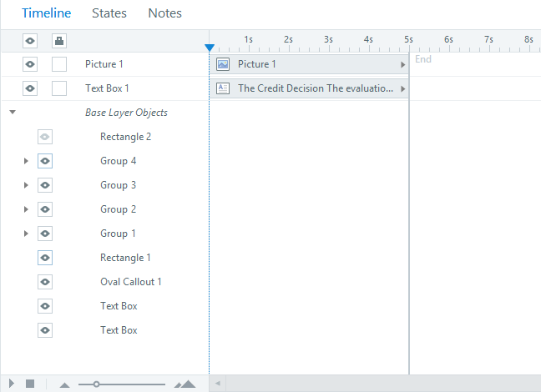The width and height of the screenshot is (541, 392).
Task: Click the End marker label on timeline
Action: click(x=423, y=59)
